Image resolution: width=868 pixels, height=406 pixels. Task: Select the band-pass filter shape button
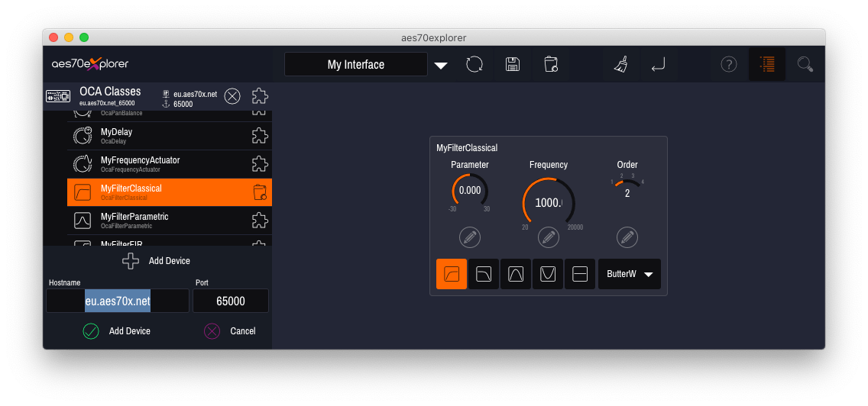pyautogui.click(x=516, y=274)
